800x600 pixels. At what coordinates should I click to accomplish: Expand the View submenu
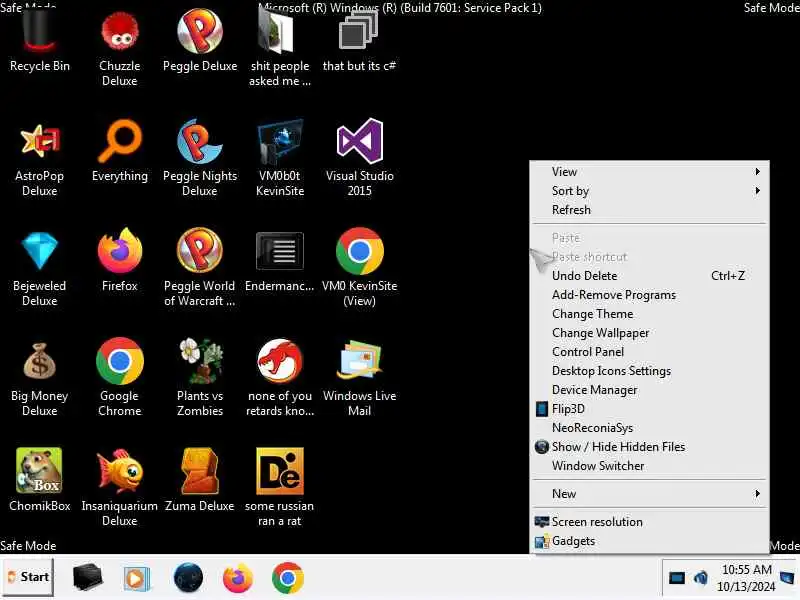(x=649, y=172)
